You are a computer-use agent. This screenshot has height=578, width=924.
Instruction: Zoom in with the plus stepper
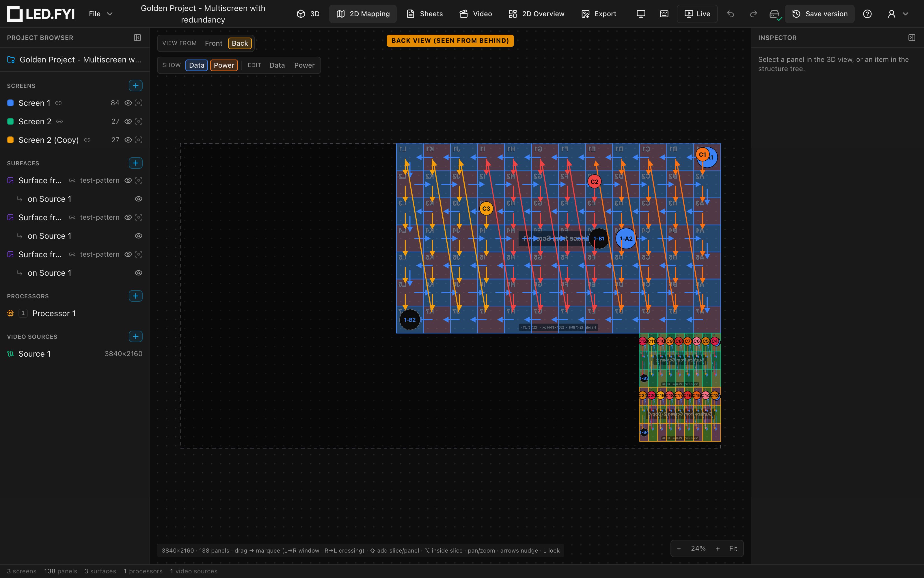(718, 549)
